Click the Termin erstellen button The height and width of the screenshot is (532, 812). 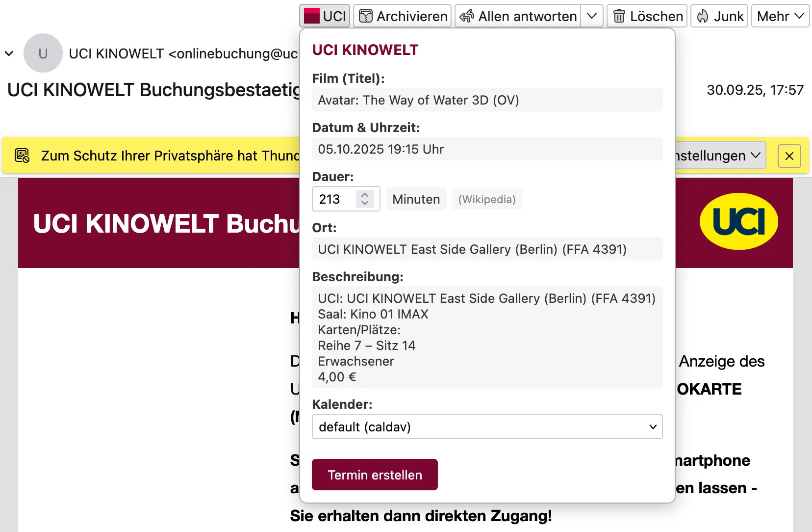374,475
